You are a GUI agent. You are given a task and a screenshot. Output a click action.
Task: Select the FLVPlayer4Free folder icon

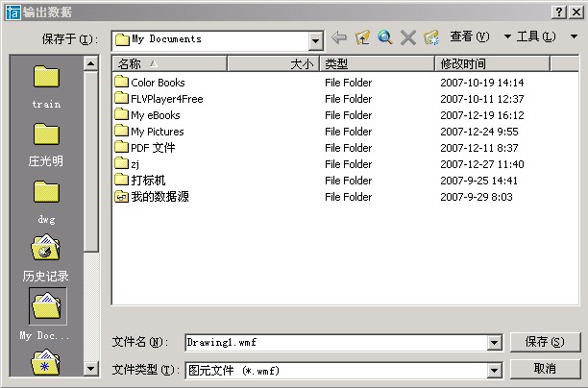coord(121,98)
